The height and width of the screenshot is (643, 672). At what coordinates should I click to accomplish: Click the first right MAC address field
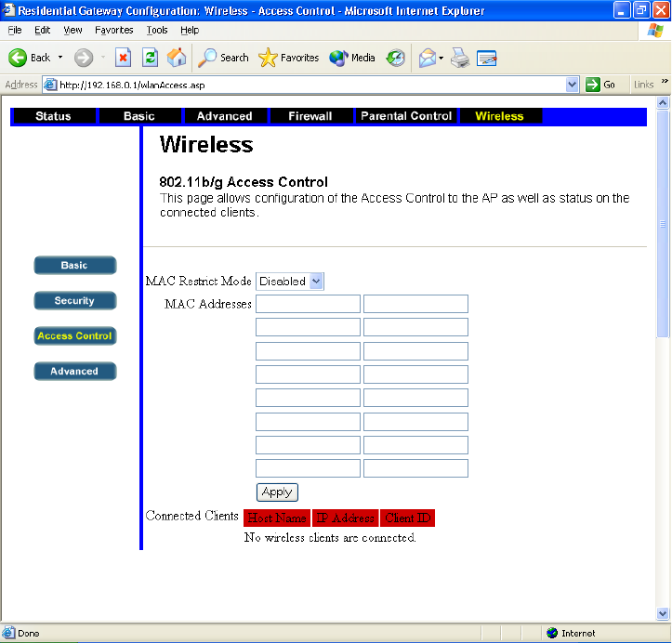click(415, 304)
